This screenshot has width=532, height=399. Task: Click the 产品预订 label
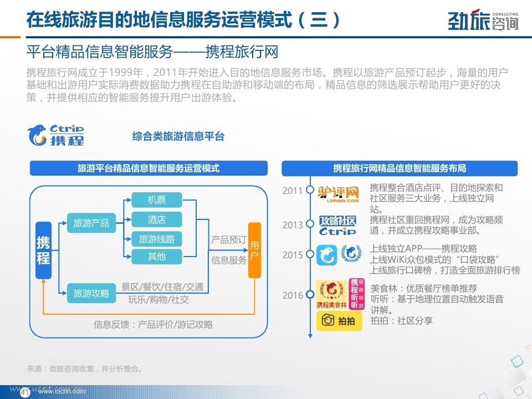229,240
